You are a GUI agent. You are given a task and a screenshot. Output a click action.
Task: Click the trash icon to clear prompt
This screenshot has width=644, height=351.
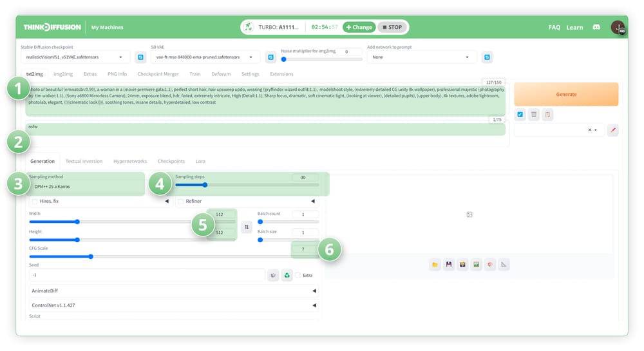point(534,115)
